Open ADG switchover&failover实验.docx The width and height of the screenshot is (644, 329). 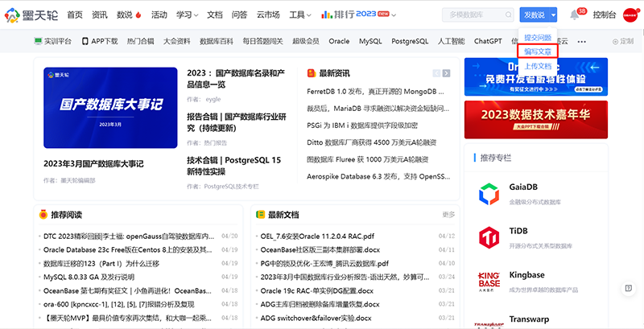pyautogui.click(x=316, y=318)
